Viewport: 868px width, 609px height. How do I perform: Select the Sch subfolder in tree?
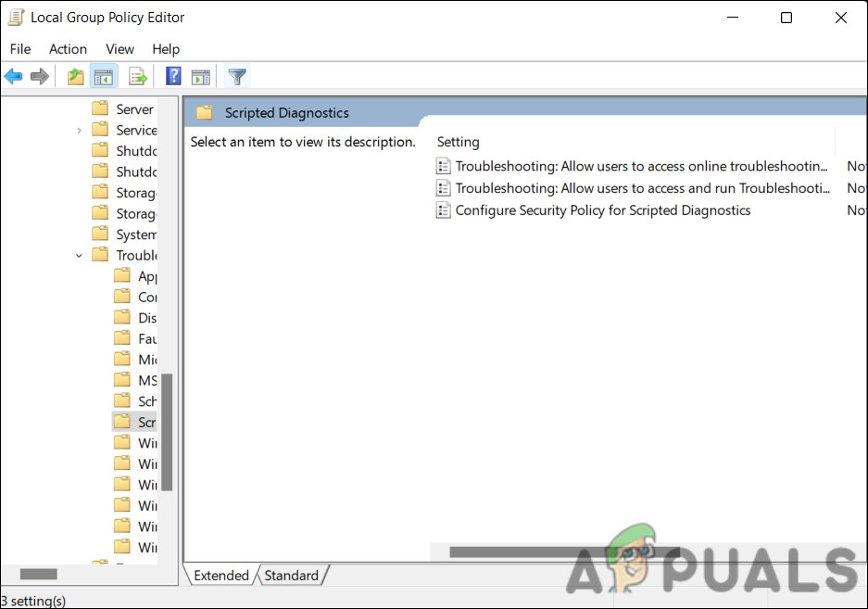[135, 401]
